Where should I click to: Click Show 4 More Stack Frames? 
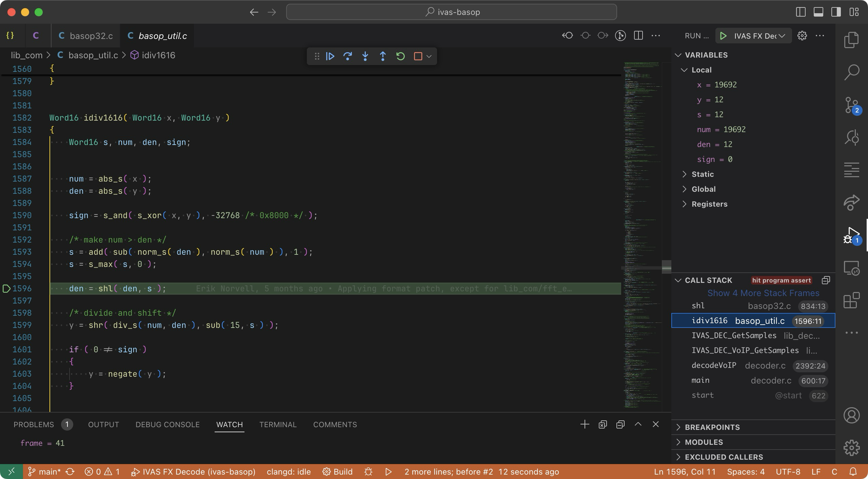coord(763,293)
